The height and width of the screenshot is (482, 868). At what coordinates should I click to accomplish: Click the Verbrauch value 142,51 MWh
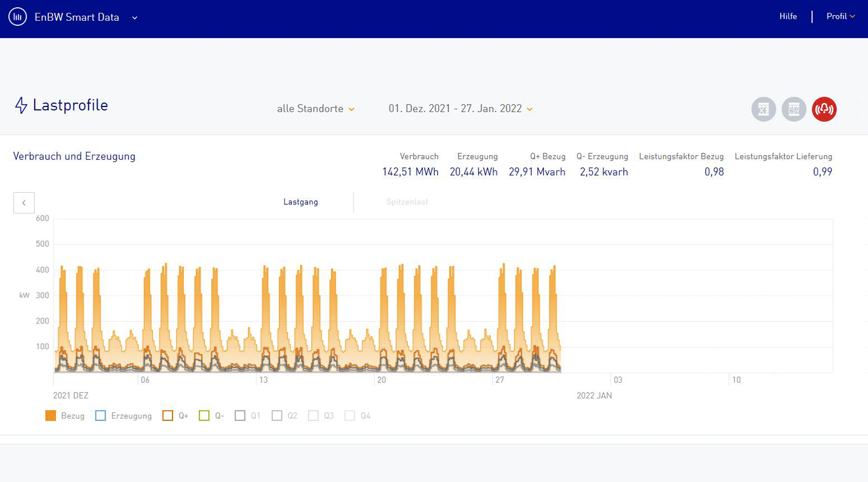pyautogui.click(x=410, y=172)
